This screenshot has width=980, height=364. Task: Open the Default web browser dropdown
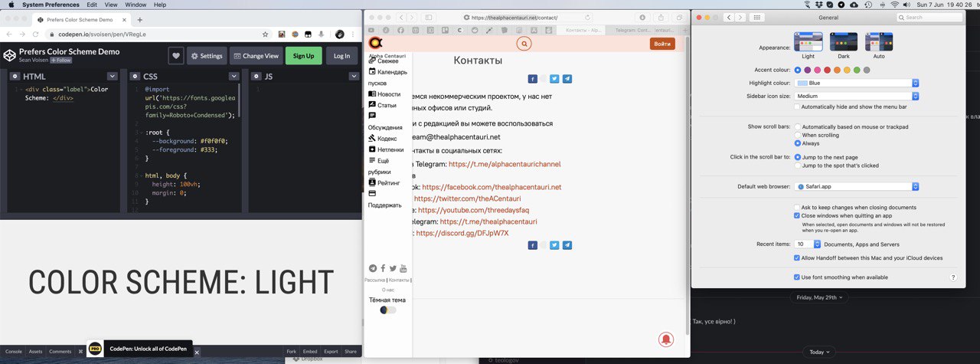[x=857, y=186]
